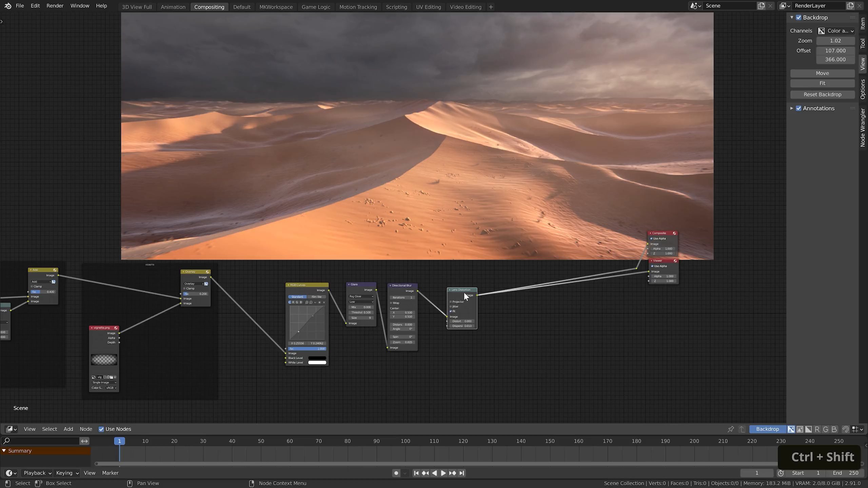Open the Channels dropdown in Backdrop panel

[835, 31]
